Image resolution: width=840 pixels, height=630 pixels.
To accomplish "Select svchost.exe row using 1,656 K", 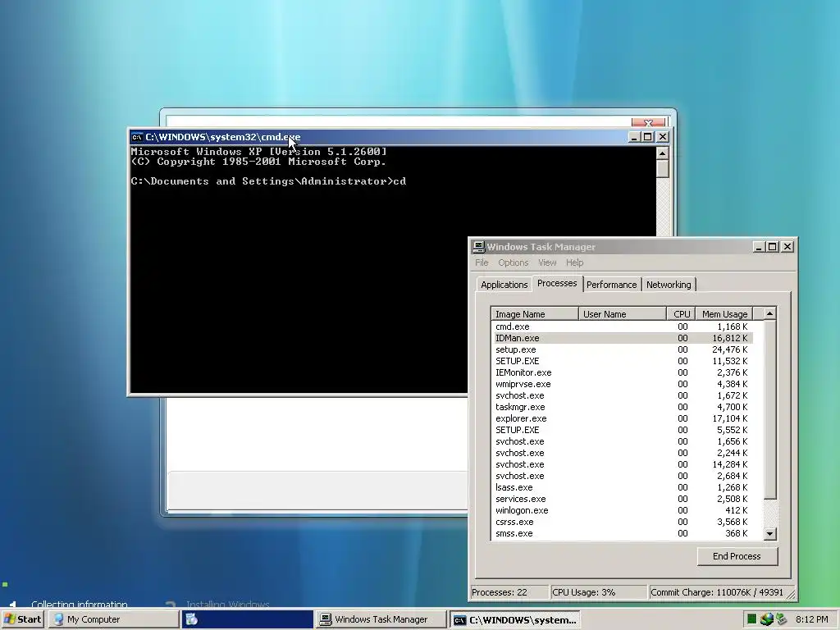I will 622,442.
